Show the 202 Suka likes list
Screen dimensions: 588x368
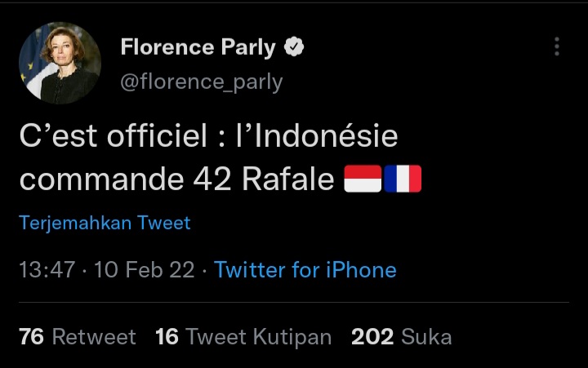coord(401,336)
